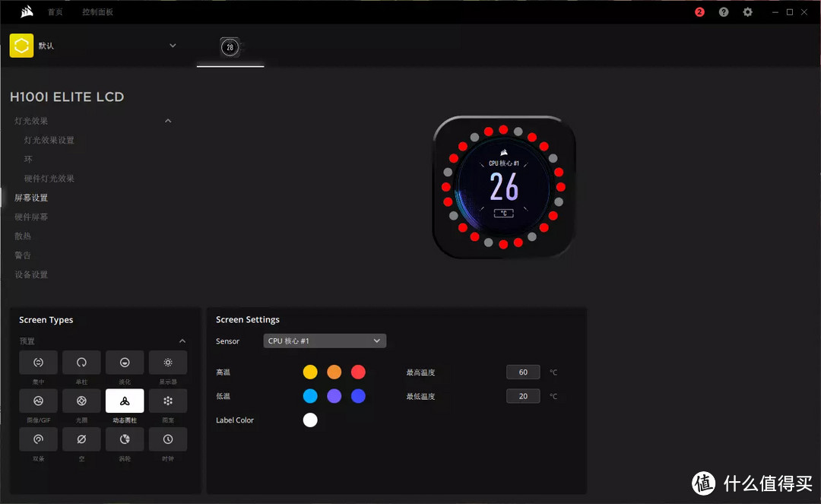Click the yellow hexagon profile icon
Image resolution: width=821 pixels, height=504 pixels.
click(21, 46)
